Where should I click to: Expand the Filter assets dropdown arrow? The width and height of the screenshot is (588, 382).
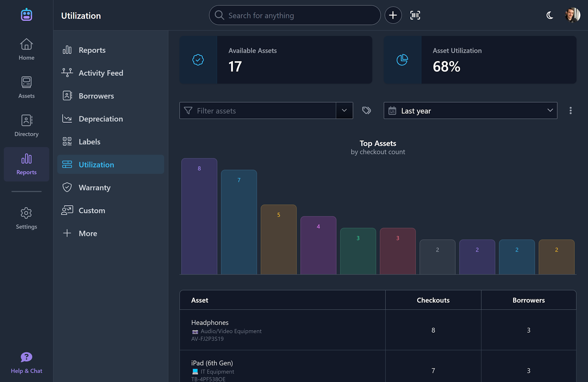coord(344,110)
